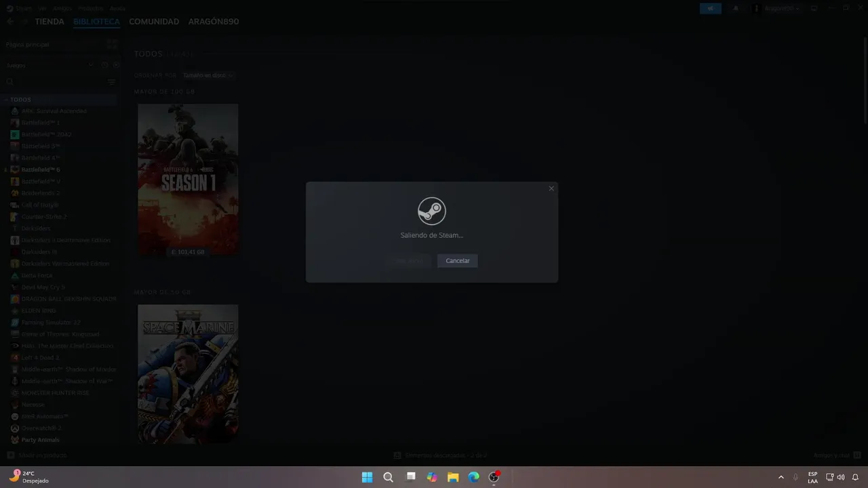Open the notifications bell icon
The width and height of the screenshot is (868, 488).
tap(736, 8)
